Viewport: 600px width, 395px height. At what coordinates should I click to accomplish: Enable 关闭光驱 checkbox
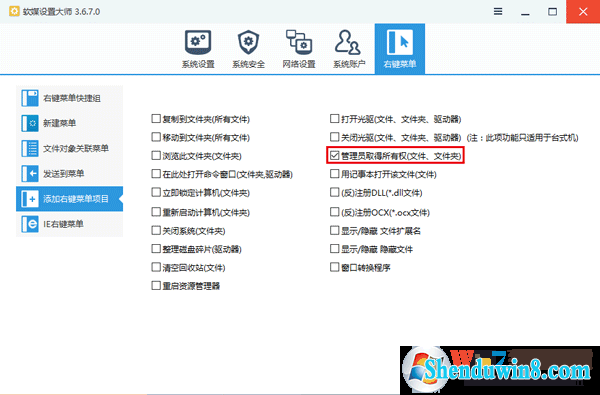[x=334, y=137]
